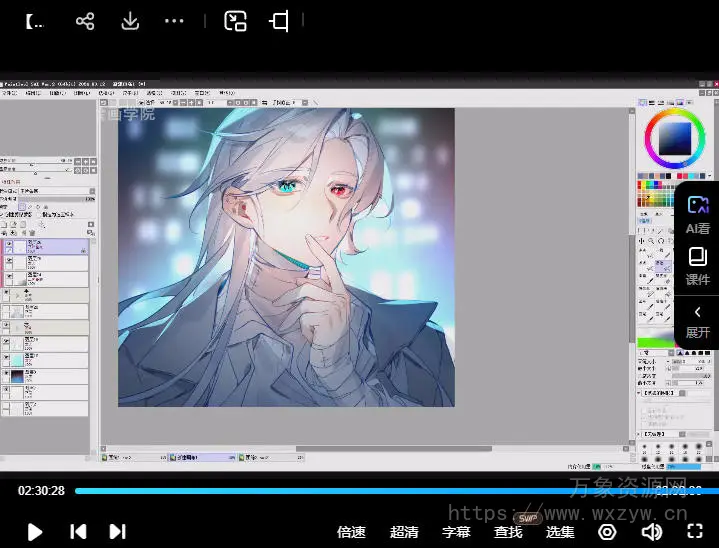Click the 选集 episode list button
Image resolution: width=719 pixels, height=548 pixels.
[x=560, y=532]
